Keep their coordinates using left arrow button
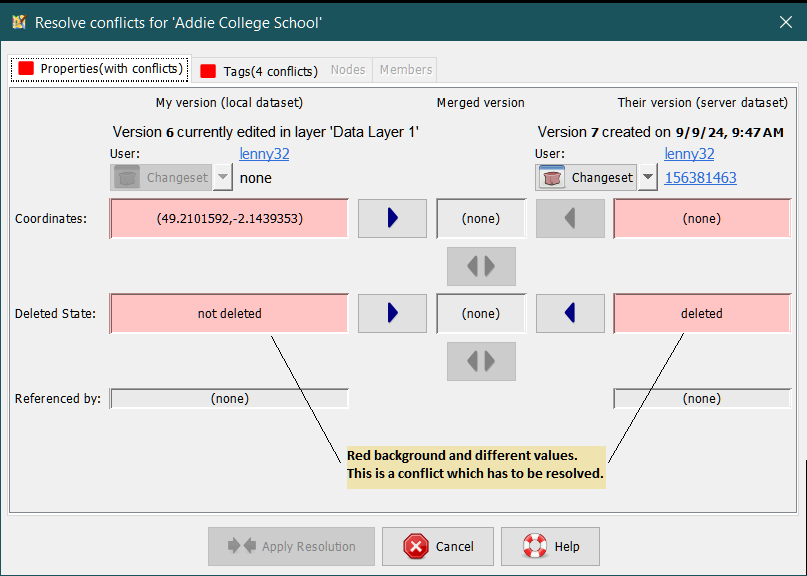The width and height of the screenshot is (807, 576). click(570, 218)
